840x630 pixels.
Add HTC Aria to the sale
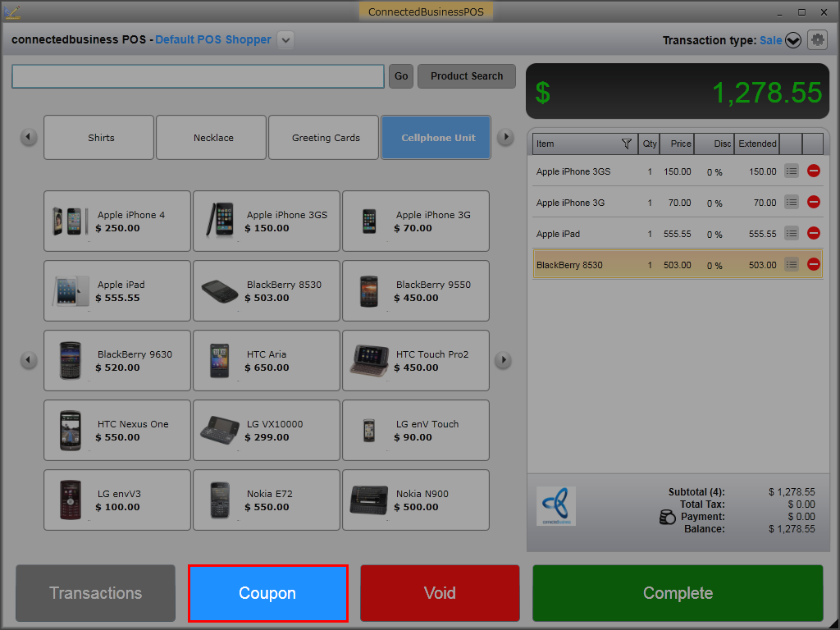pos(267,361)
